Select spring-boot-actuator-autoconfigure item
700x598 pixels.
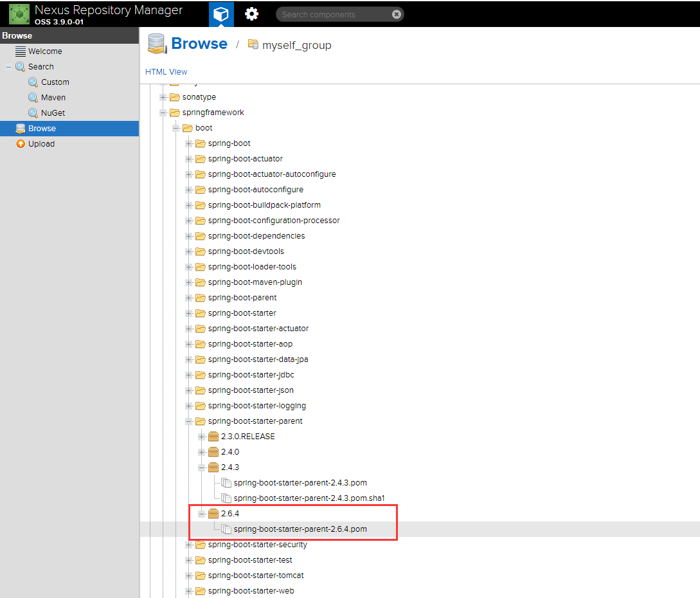tap(272, 174)
